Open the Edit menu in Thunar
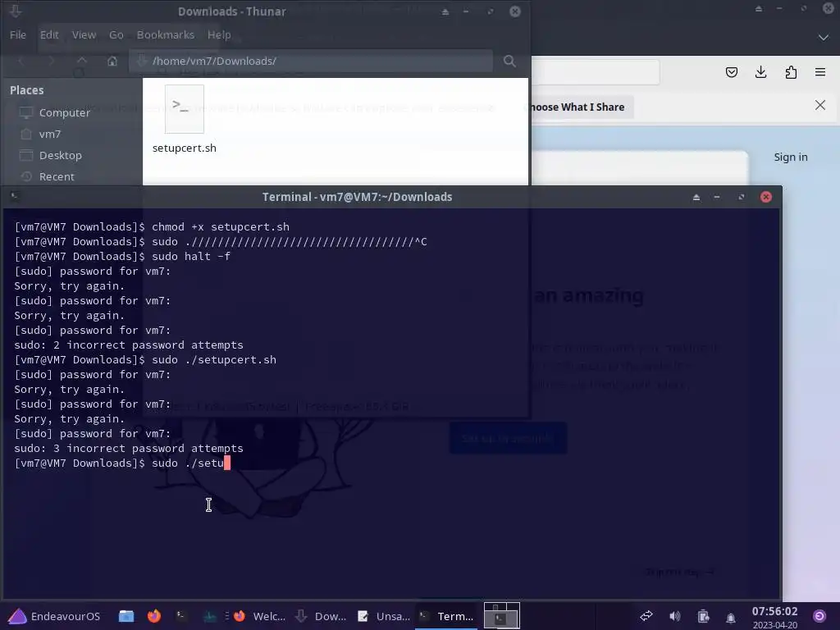 pos(49,34)
